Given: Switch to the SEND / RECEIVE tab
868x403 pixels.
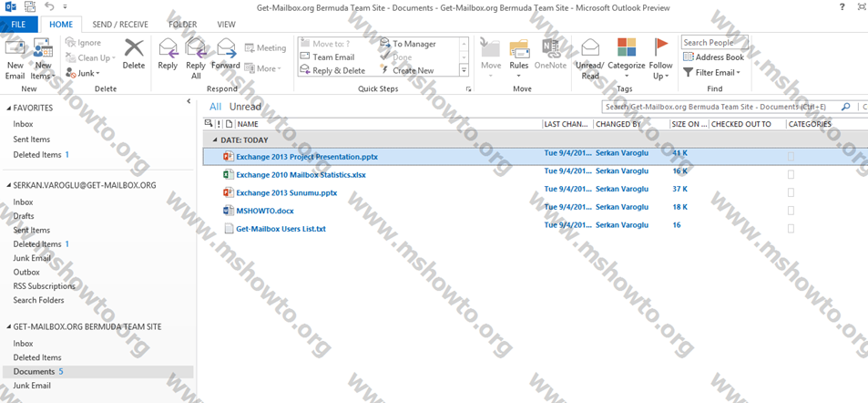Looking at the screenshot, I should (120, 25).
